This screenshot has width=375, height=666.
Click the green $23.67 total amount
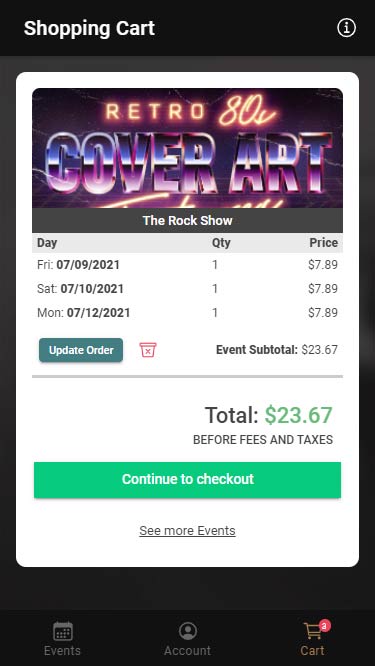pyautogui.click(x=298, y=415)
